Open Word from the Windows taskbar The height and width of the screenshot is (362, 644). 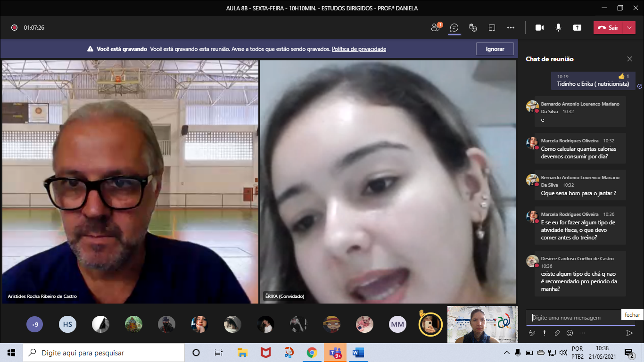tap(358, 353)
